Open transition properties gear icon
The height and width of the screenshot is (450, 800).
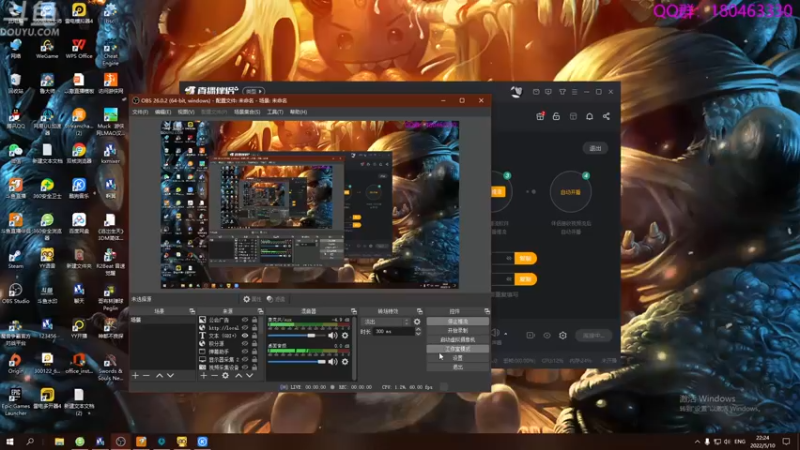[417, 322]
